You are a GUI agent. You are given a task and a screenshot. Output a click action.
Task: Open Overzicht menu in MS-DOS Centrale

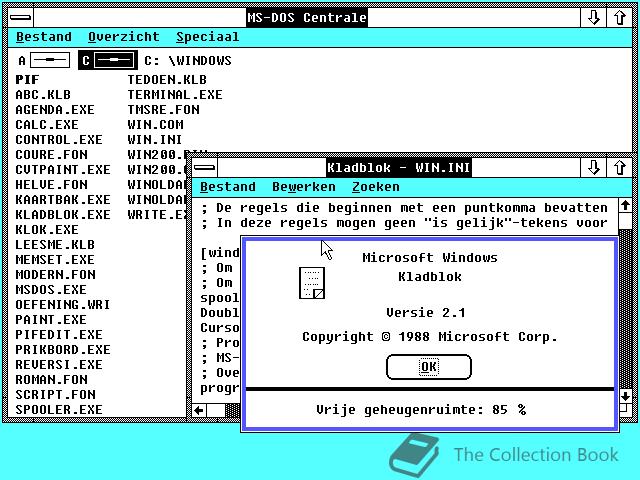pos(124,37)
